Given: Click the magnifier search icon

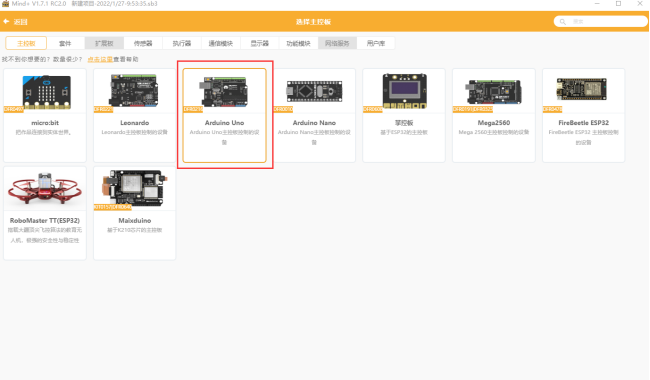Looking at the screenshot, I should pos(563,22).
